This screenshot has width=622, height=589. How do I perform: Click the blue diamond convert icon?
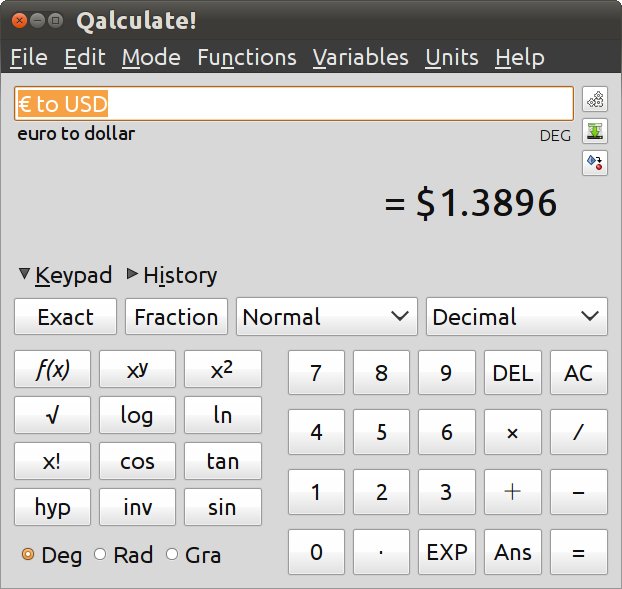[595, 163]
